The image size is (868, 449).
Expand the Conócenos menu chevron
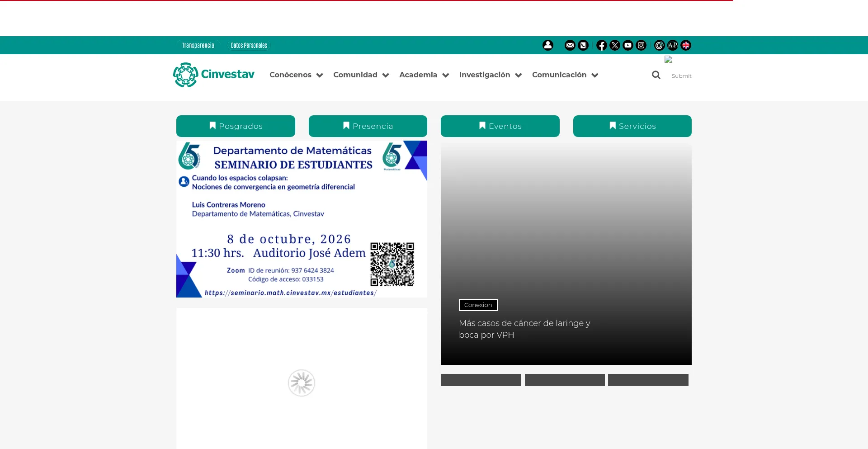[320, 76]
